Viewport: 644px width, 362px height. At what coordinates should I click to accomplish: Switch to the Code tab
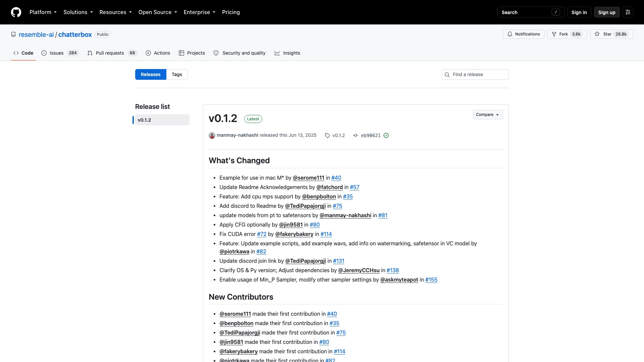click(x=23, y=53)
